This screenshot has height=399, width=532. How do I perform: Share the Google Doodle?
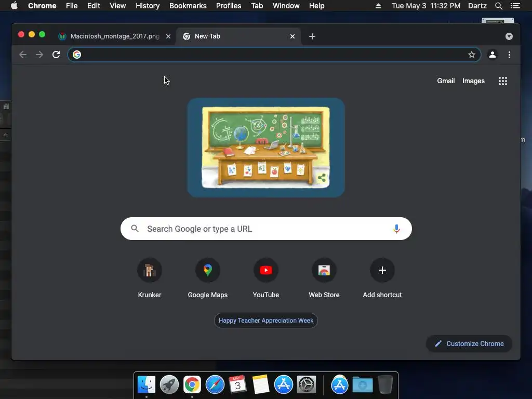coord(322,178)
